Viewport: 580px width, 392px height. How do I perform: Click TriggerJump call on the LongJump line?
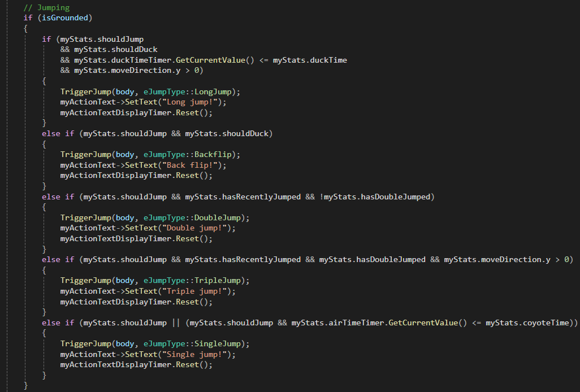(x=85, y=92)
